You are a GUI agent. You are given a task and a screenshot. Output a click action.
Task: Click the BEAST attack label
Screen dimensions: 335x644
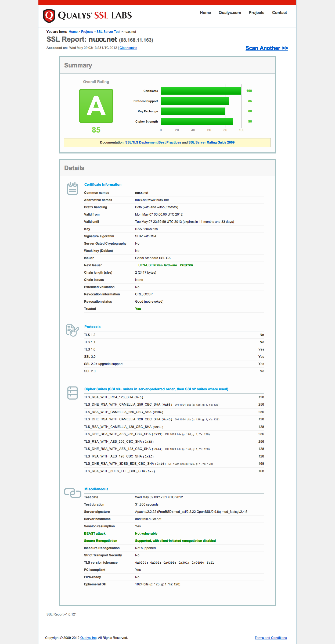point(95,534)
